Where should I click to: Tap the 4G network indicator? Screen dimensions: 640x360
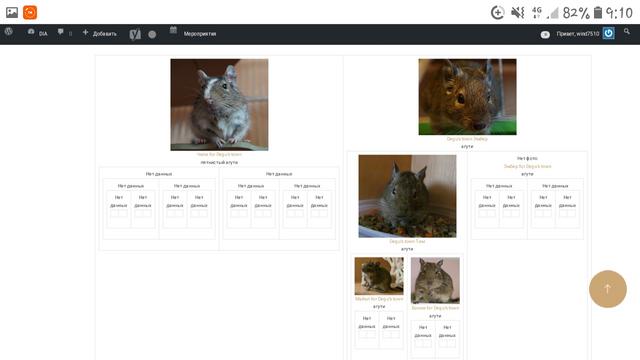(537, 12)
